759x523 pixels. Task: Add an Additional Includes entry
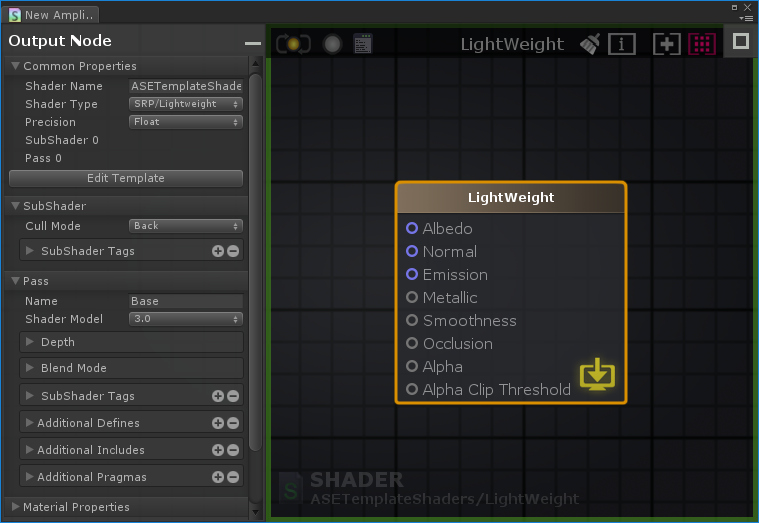tap(218, 450)
